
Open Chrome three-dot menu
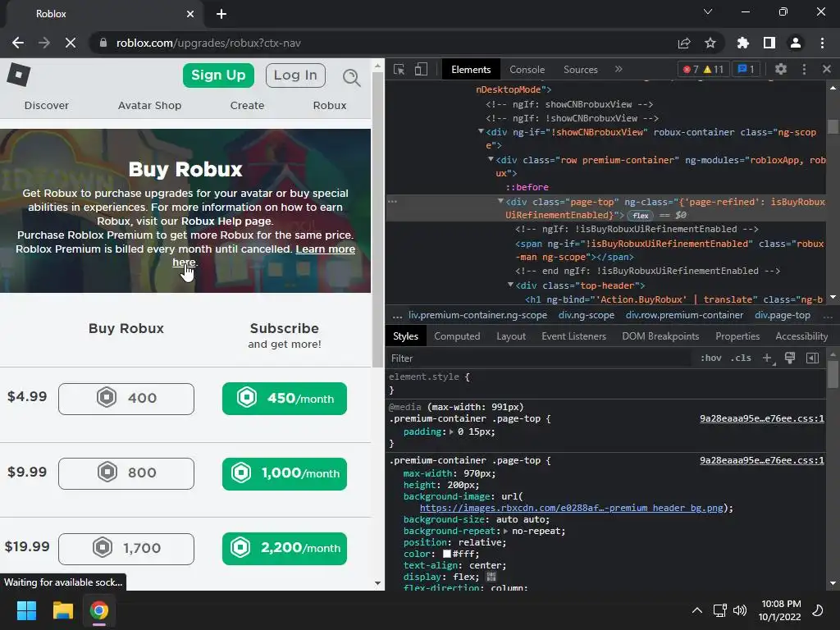point(822,43)
